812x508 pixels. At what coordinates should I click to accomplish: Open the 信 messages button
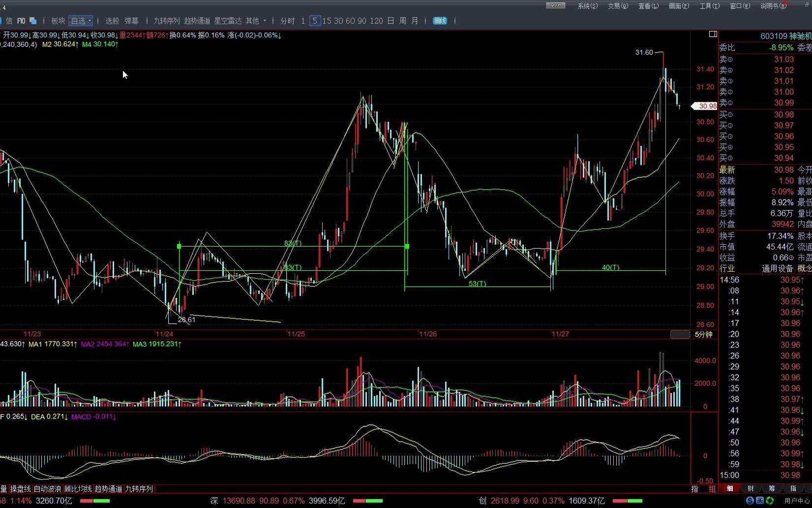coord(9,21)
